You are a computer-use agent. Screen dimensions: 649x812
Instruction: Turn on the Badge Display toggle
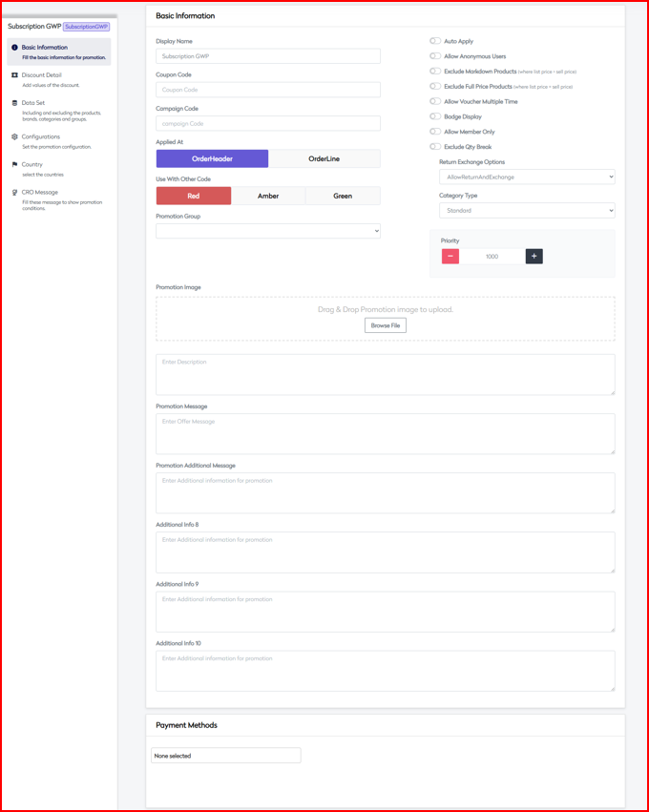435,116
